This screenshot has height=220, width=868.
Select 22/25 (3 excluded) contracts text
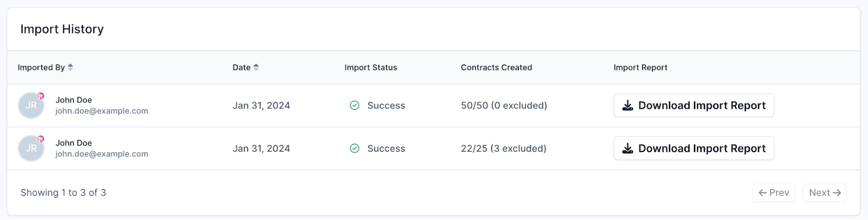(504, 148)
